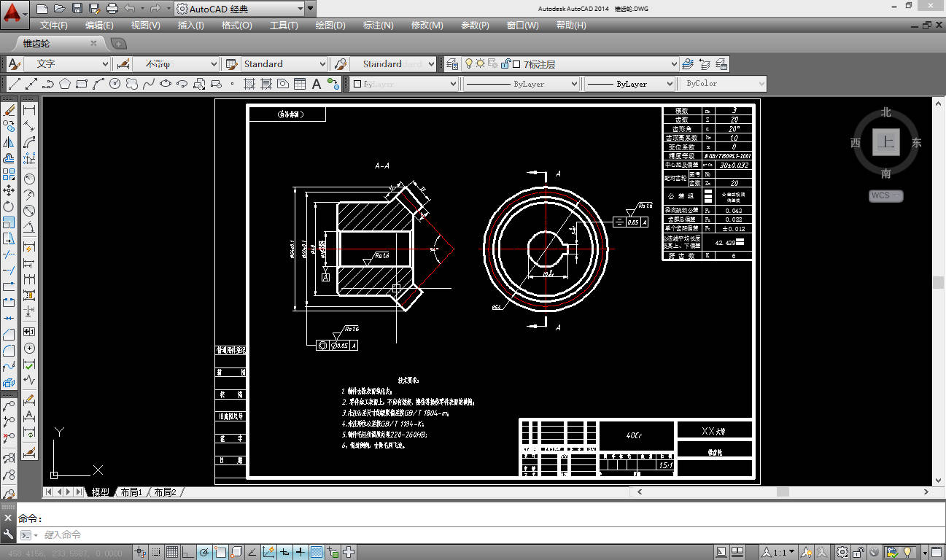Open the object color ByLayer control
Screen dimensions: 946x560
[405, 84]
